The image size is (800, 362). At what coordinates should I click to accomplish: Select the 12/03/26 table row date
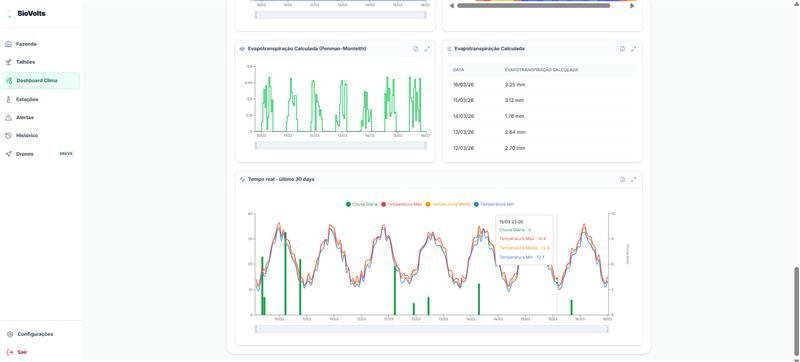pyautogui.click(x=463, y=148)
